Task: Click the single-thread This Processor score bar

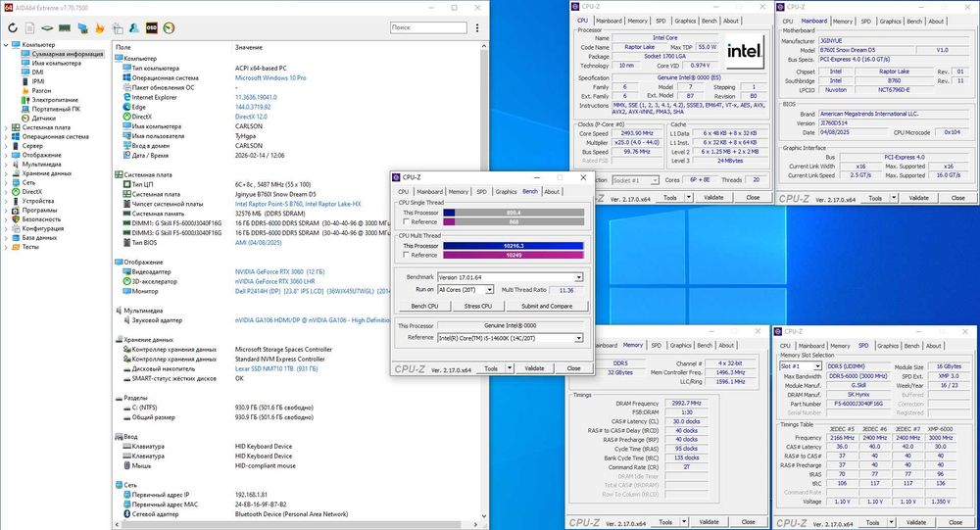Action: click(514, 214)
